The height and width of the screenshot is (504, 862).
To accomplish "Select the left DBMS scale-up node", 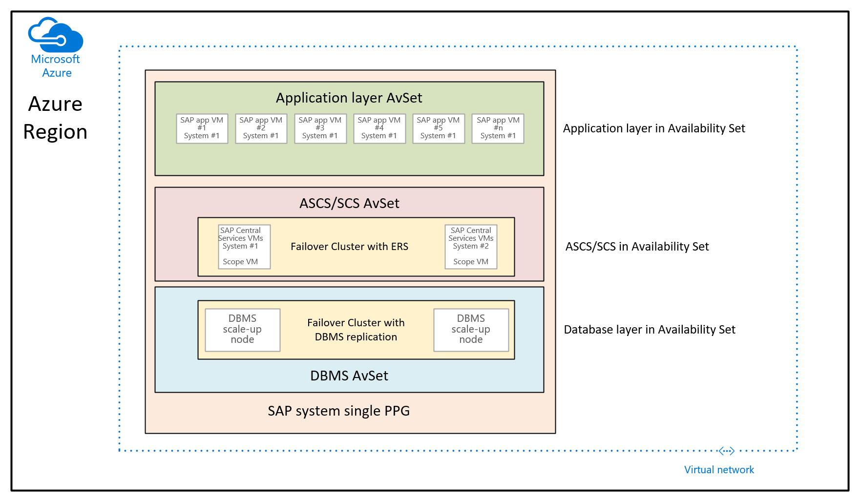I will pyautogui.click(x=243, y=330).
